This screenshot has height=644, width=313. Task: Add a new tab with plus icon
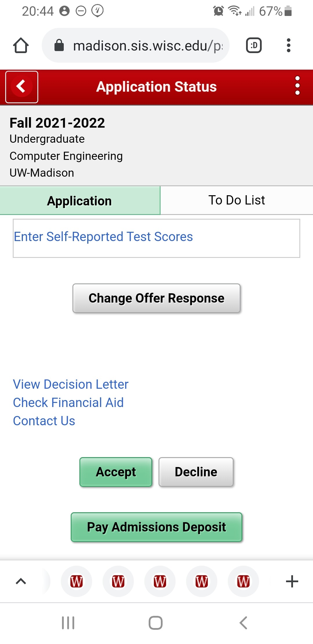(x=292, y=581)
